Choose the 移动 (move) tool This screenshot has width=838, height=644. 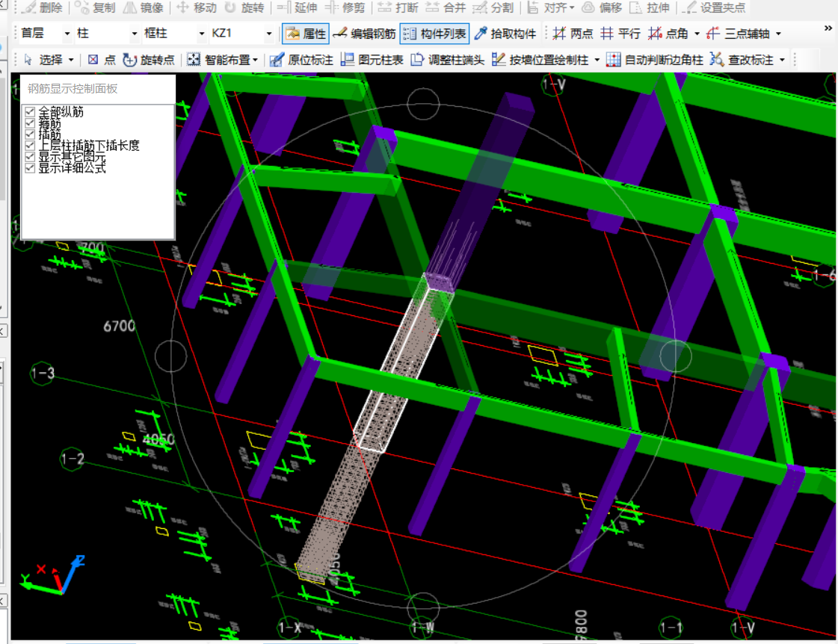(197, 7)
